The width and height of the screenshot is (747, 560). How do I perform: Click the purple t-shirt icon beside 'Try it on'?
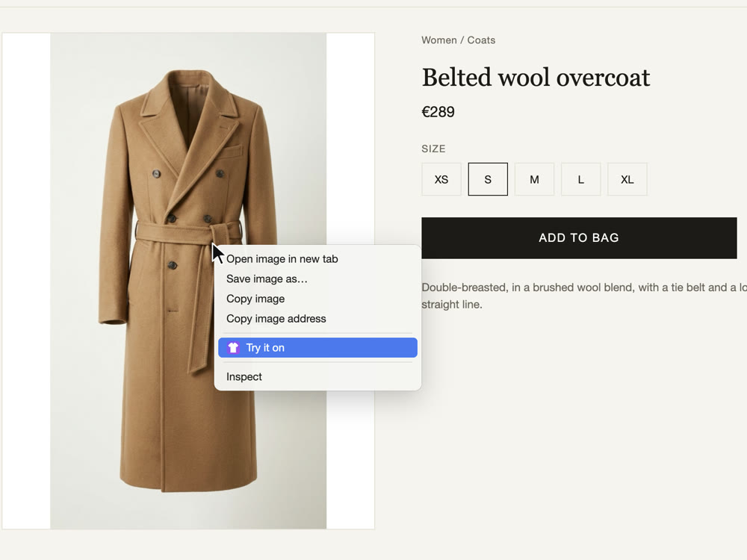point(233,348)
